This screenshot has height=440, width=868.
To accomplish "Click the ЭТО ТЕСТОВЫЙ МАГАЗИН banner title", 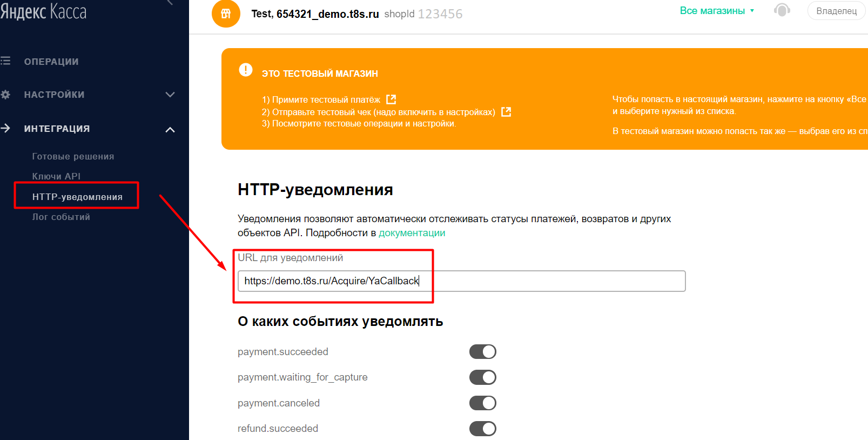I will tap(320, 74).
